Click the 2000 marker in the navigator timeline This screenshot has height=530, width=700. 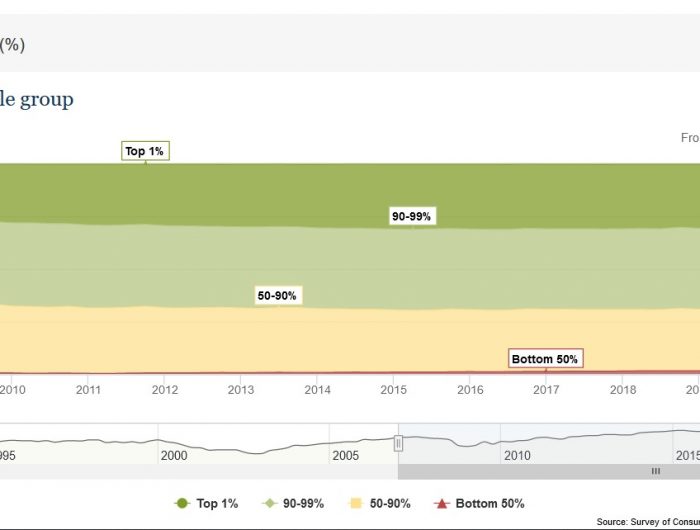click(174, 455)
